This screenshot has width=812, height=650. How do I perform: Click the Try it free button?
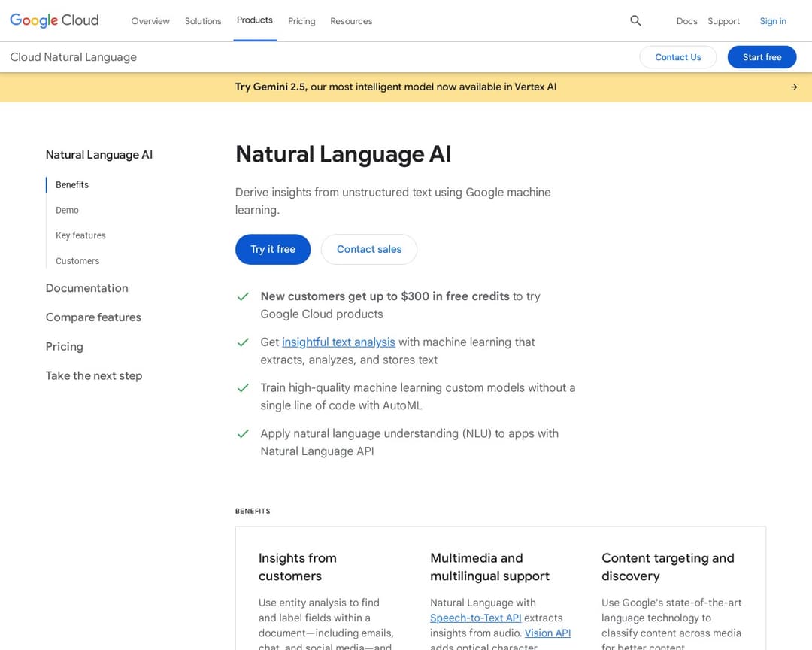pos(273,249)
